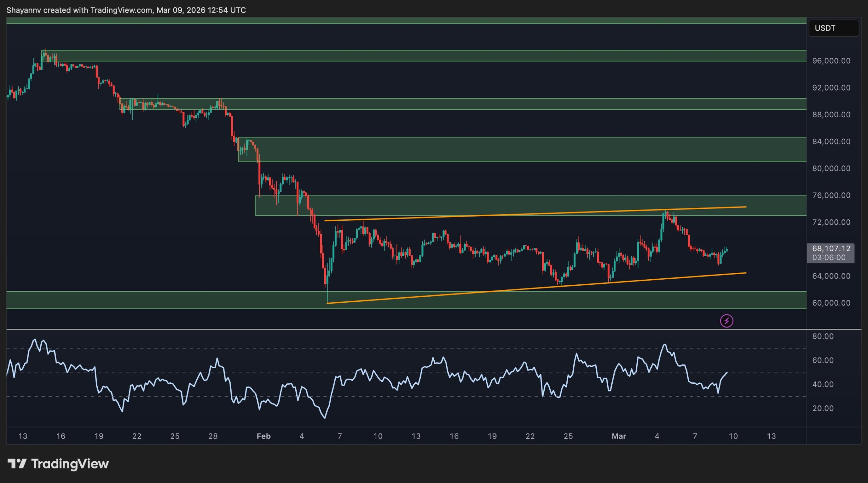Click the pane separator above the RSI

pos(407,329)
